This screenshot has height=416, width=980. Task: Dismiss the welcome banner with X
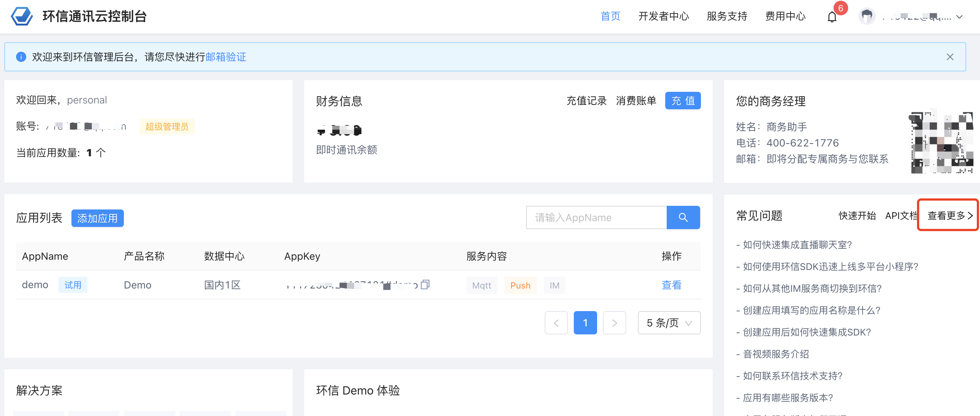tap(949, 57)
